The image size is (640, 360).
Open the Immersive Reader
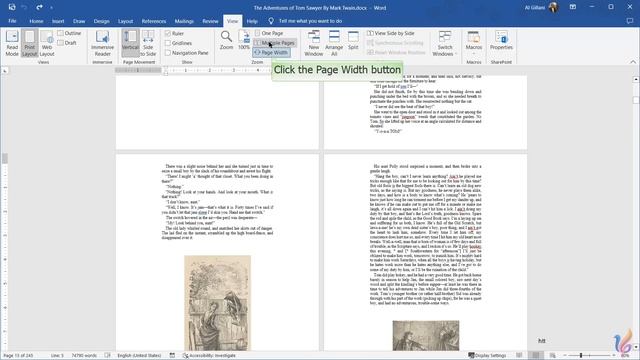[x=102, y=43]
